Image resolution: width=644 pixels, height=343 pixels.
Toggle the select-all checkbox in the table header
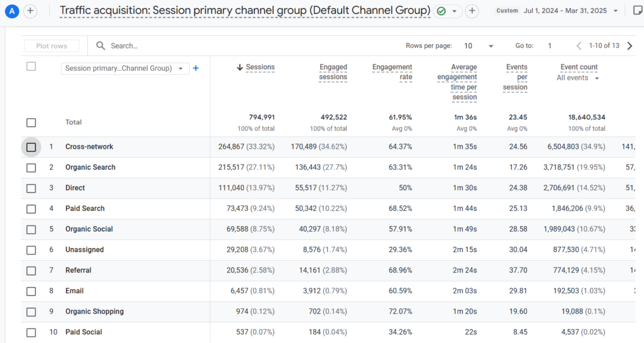tap(31, 67)
